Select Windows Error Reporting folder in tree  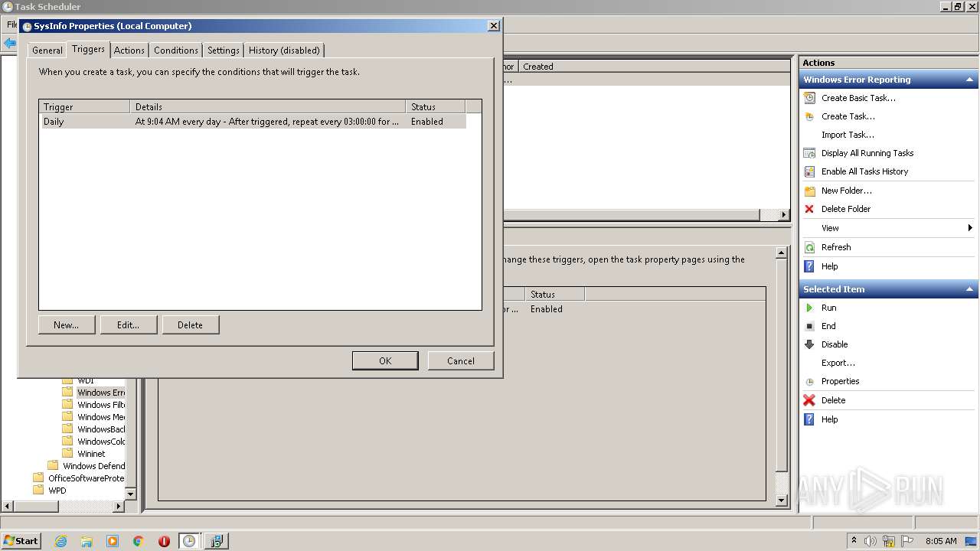point(101,393)
